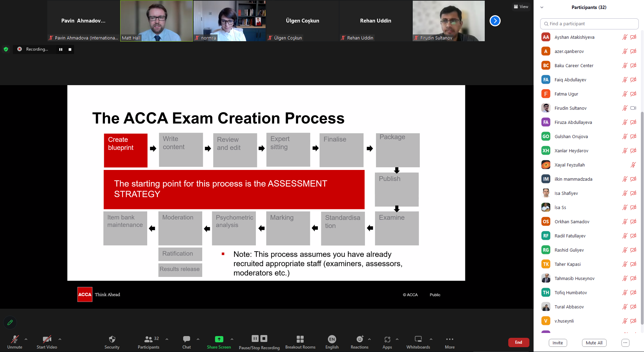Open the Security shield icon
The image size is (644, 352).
coord(112,339)
